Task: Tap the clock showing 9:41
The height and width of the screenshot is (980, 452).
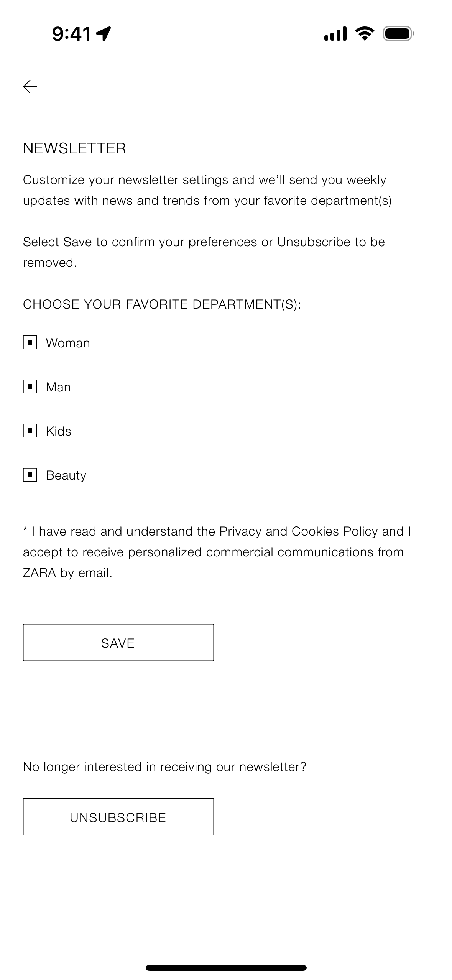Action: click(x=71, y=34)
